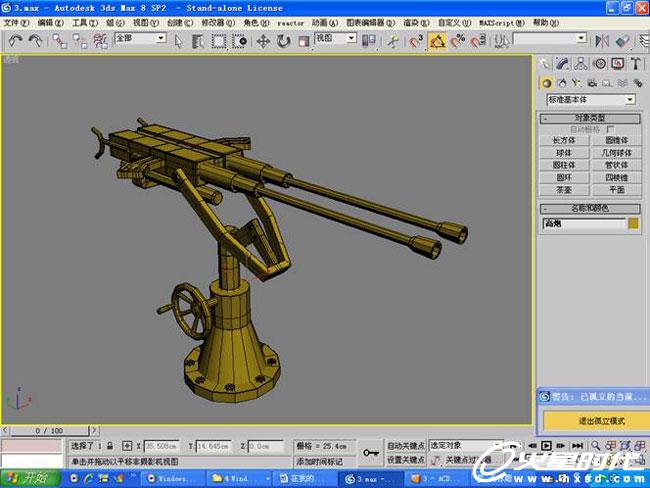Switch to the Modify command panel tab
Screen dimensions: 650x488
coord(562,64)
